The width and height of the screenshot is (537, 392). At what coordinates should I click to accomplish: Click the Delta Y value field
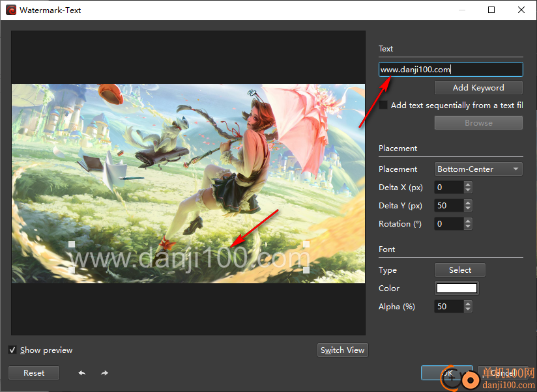tap(449, 205)
